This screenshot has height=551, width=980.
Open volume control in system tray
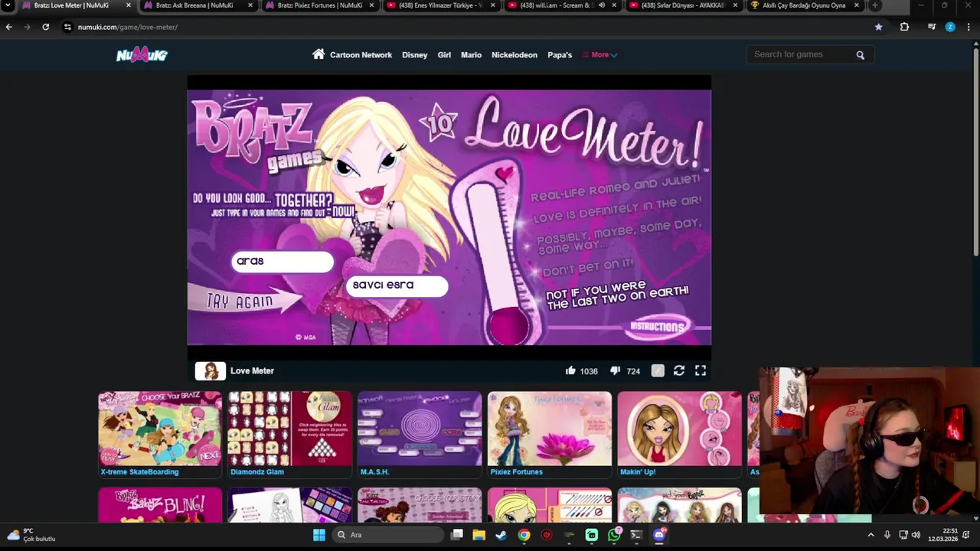[916, 535]
